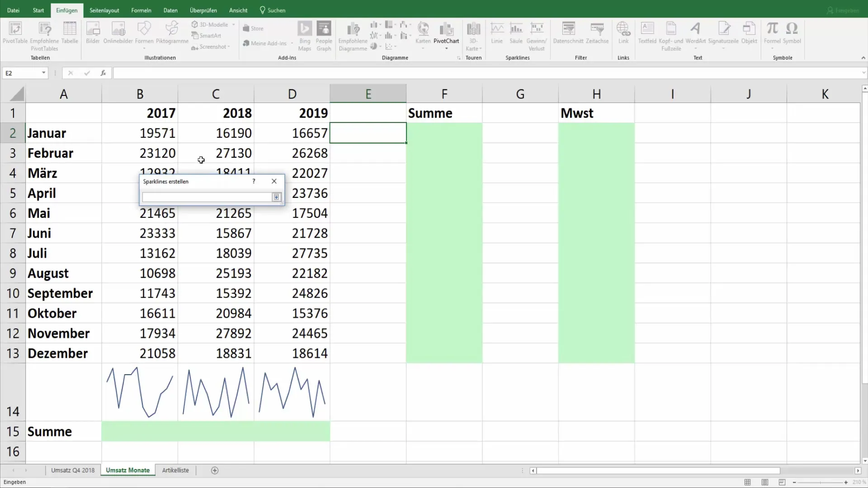Image resolution: width=868 pixels, height=488 pixels.
Task: Switch to the Überprüfen tab
Action: (203, 10)
